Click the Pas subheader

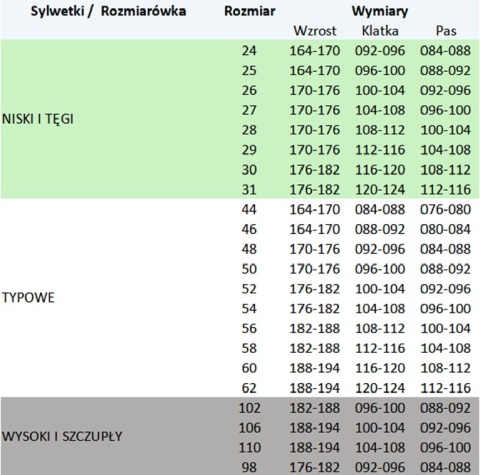pos(446,31)
